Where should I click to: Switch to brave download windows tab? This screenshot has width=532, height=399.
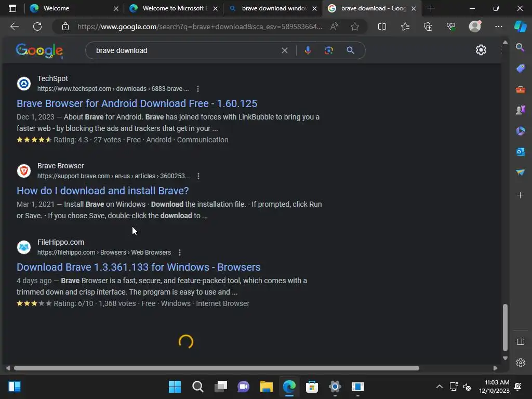coord(272,8)
